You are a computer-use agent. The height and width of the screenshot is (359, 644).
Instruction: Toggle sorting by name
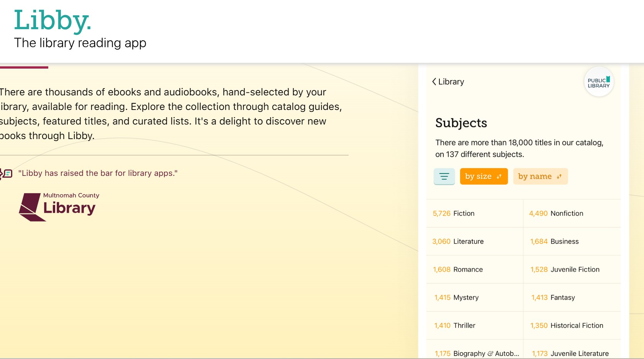[x=540, y=176]
